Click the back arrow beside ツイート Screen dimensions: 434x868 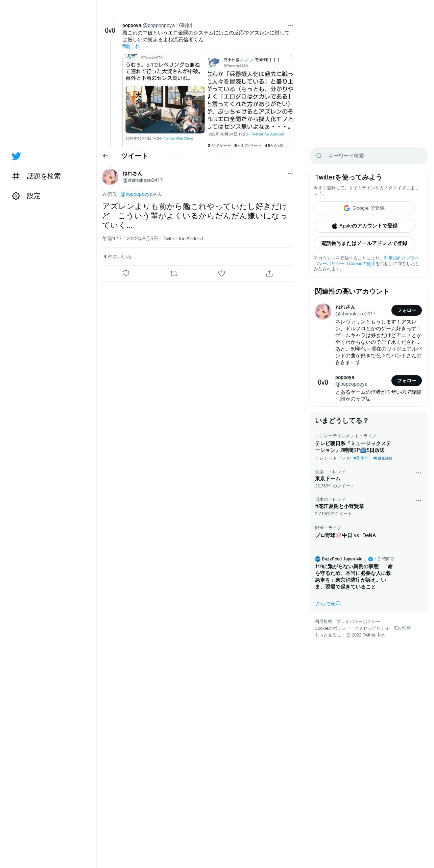tap(105, 156)
